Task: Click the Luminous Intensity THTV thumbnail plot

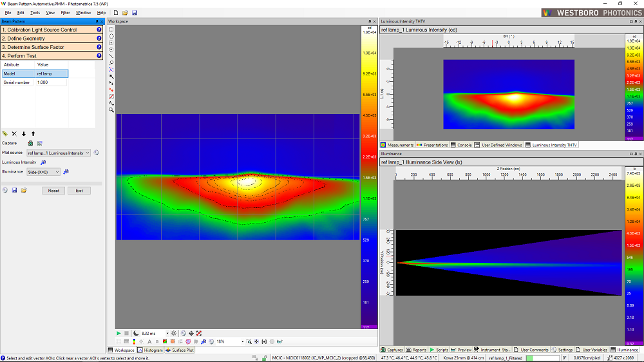Action: coord(509,94)
